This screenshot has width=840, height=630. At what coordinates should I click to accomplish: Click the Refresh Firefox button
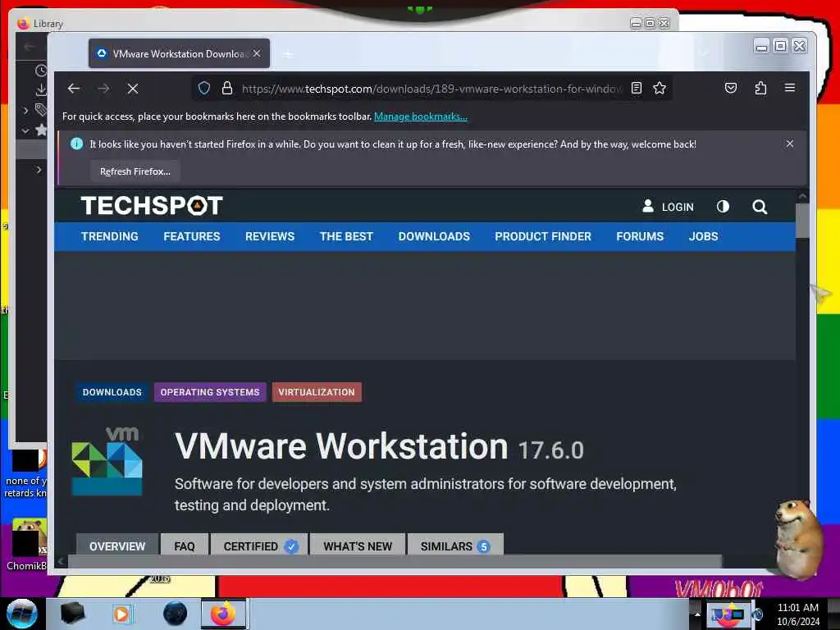click(135, 171)
